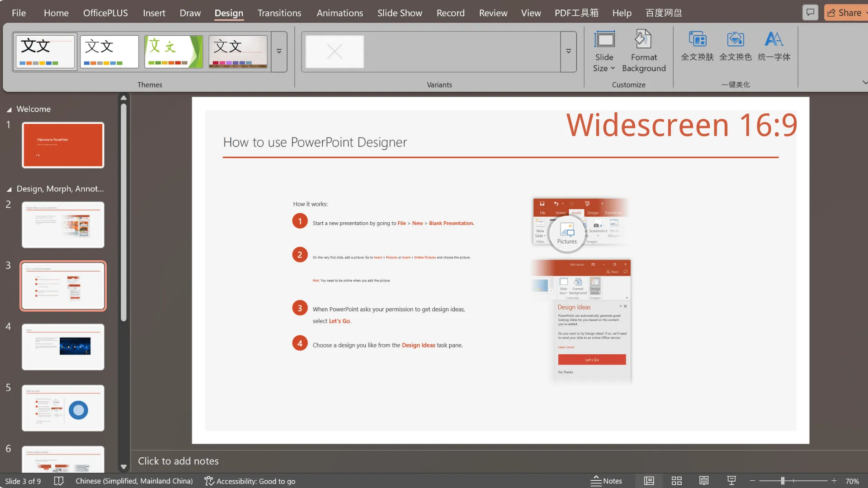Start Slide Show from status bar icon

click(731, 481)
